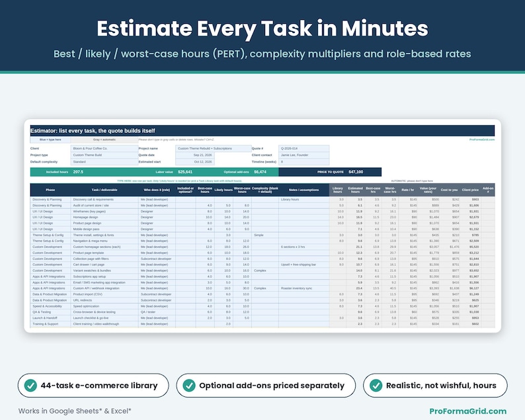The width and height of the screenshot is (525, 420).
Task: Click the PRICE TO QUOTE value $47,100
Action: pos(356,172)
